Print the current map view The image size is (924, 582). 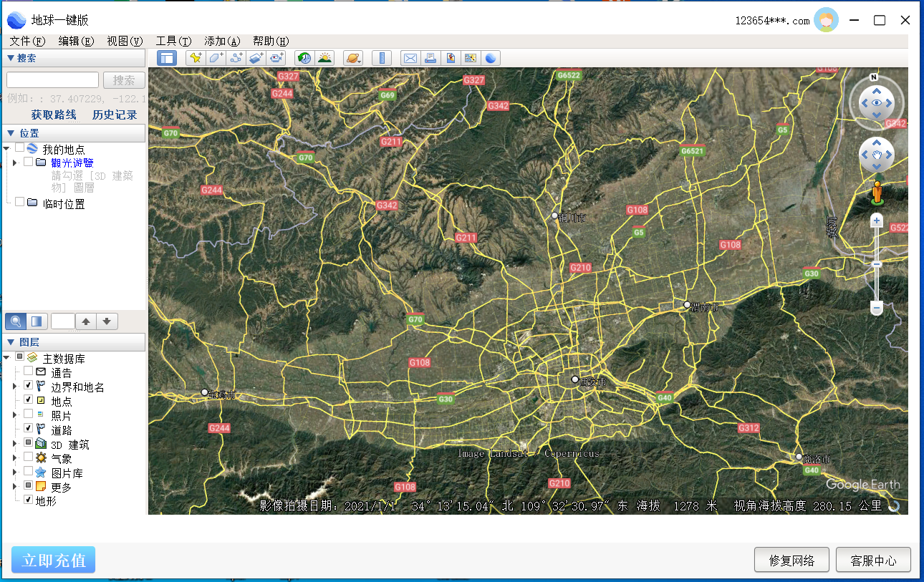430,58
